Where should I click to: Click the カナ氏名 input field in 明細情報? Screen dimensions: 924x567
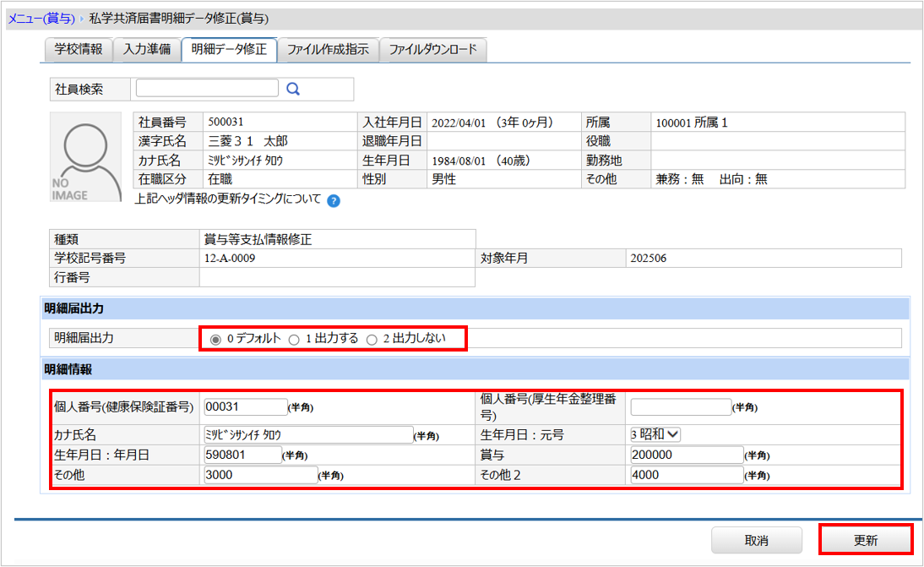pos(307,435)
